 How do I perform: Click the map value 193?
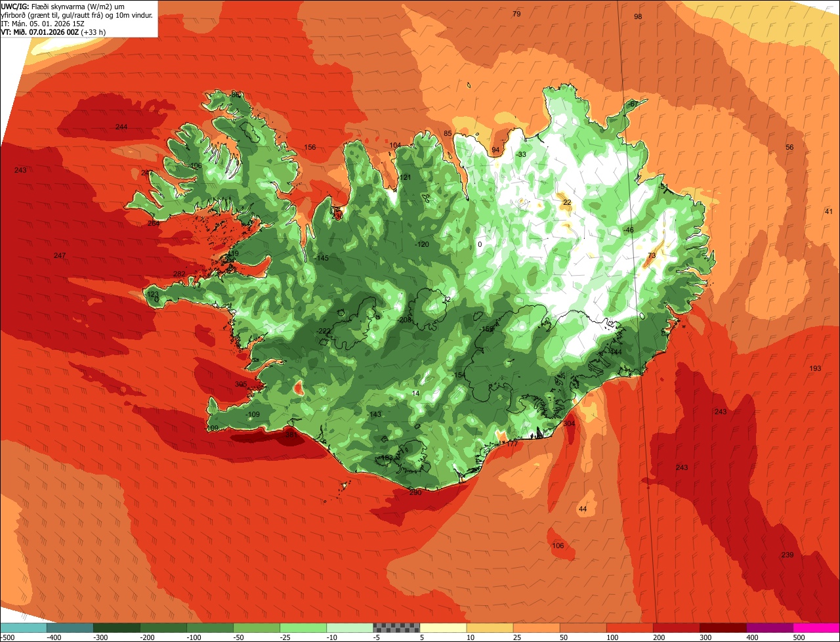pyautogui.click(x=815, y=368)
